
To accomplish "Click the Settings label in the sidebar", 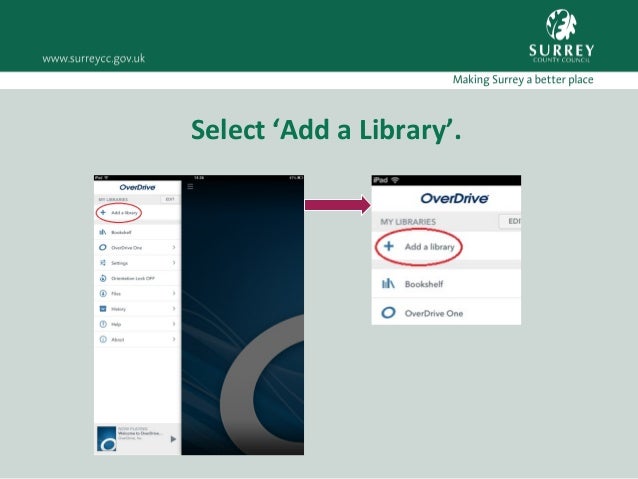I will [x=120, y=263].
